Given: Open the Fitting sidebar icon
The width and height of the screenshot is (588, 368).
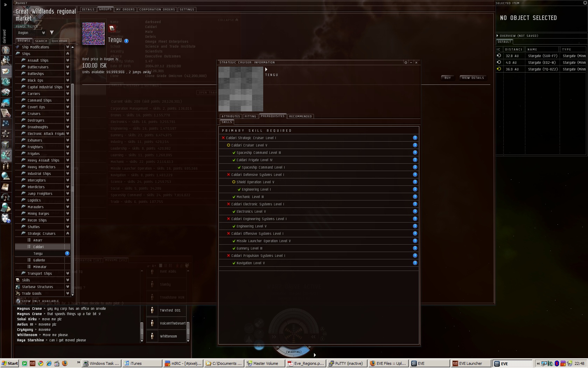Looking at the screenshot, I should coord(6,82).
